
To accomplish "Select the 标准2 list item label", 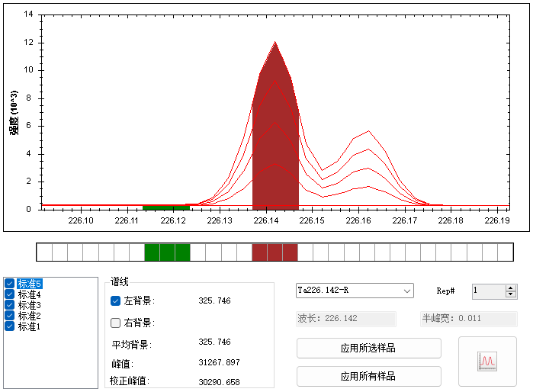I will [x=29, y=316].
